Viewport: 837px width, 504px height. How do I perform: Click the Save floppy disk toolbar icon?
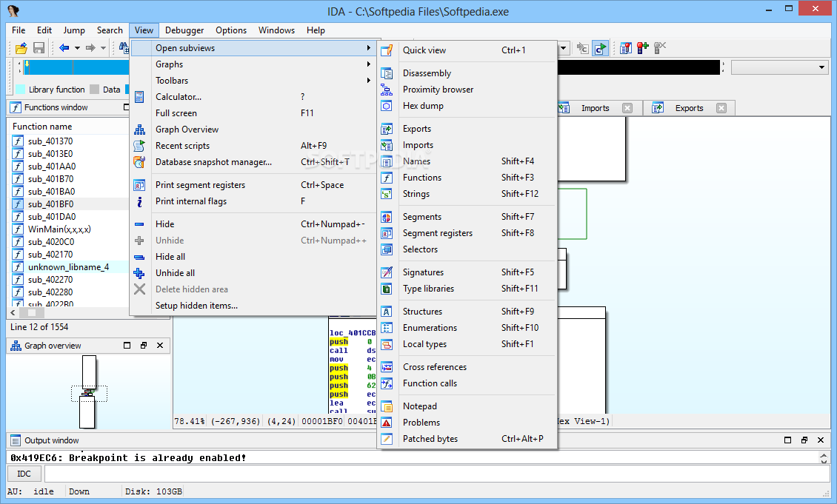click(39, 48)
